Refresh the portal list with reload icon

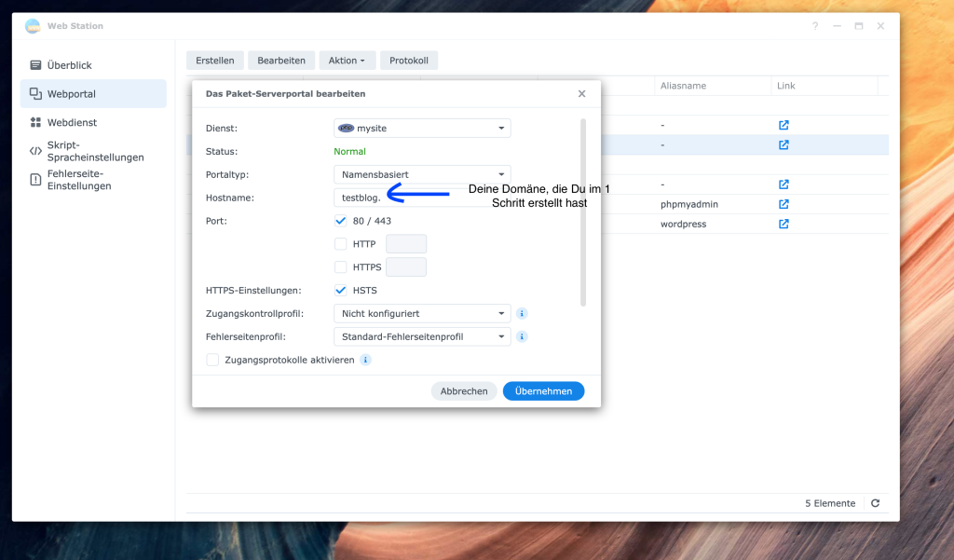click(x=875, y=503)
